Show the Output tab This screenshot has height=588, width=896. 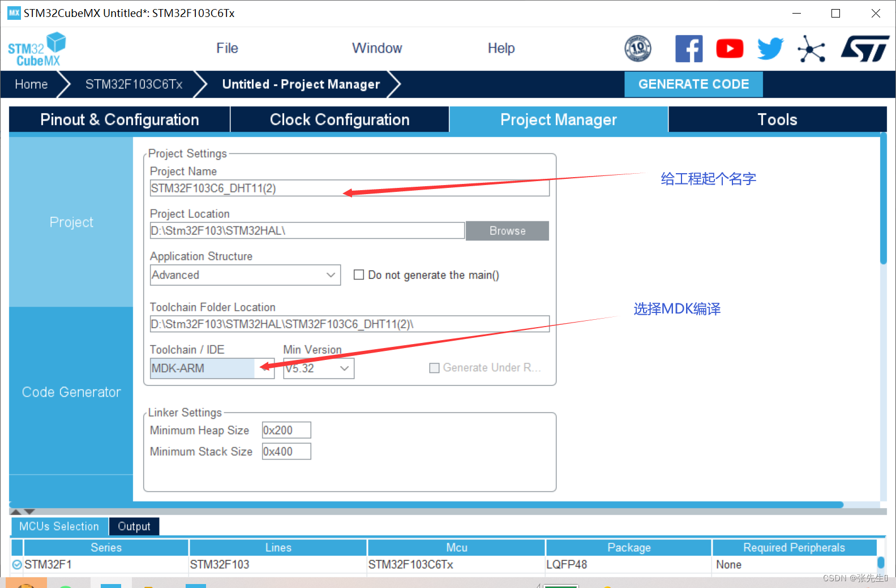coord(134,526)
